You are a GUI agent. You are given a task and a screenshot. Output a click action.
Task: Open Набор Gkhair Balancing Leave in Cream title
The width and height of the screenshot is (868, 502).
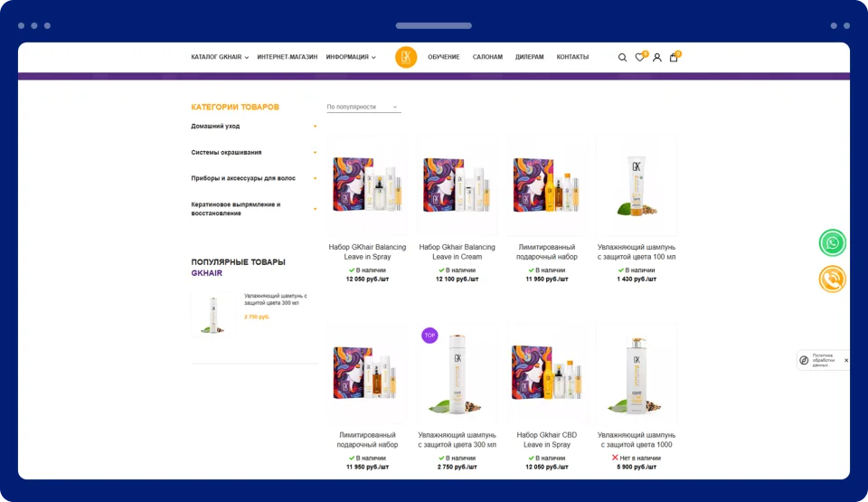click(x=457, y=252)
